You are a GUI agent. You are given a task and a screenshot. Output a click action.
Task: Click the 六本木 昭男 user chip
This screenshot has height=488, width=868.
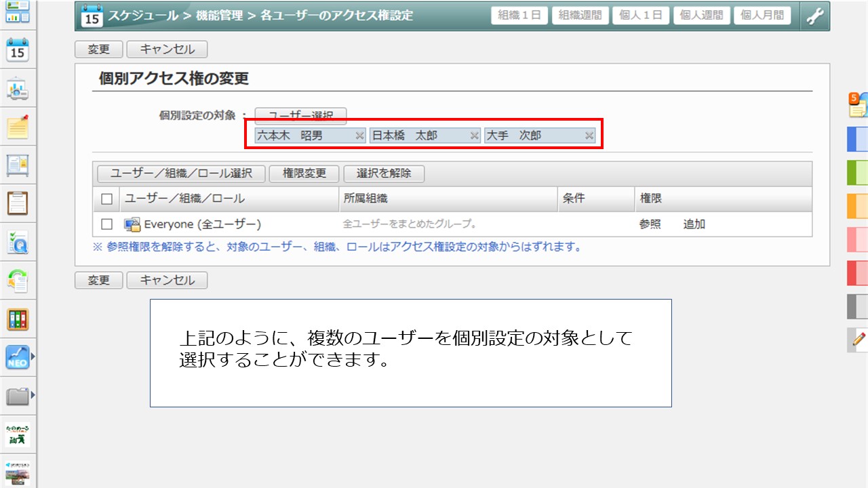click(x=311, y=136)
